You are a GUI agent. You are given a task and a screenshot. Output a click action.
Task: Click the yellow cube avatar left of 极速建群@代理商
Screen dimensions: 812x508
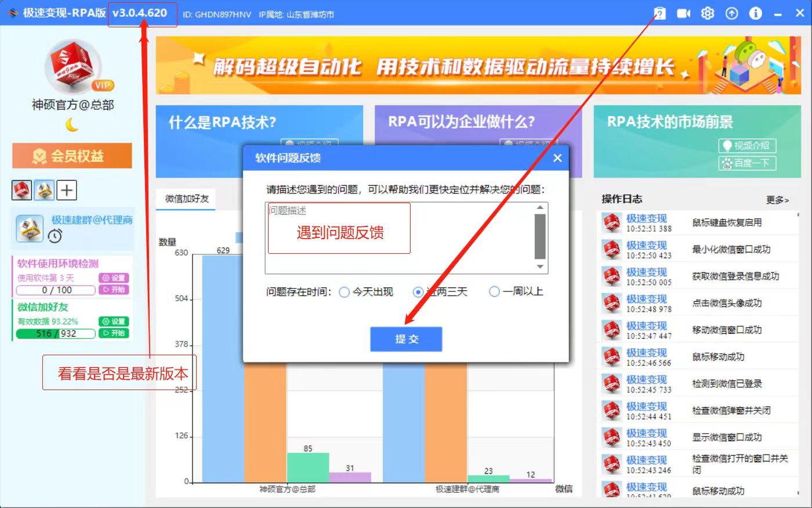pos(29,228)
